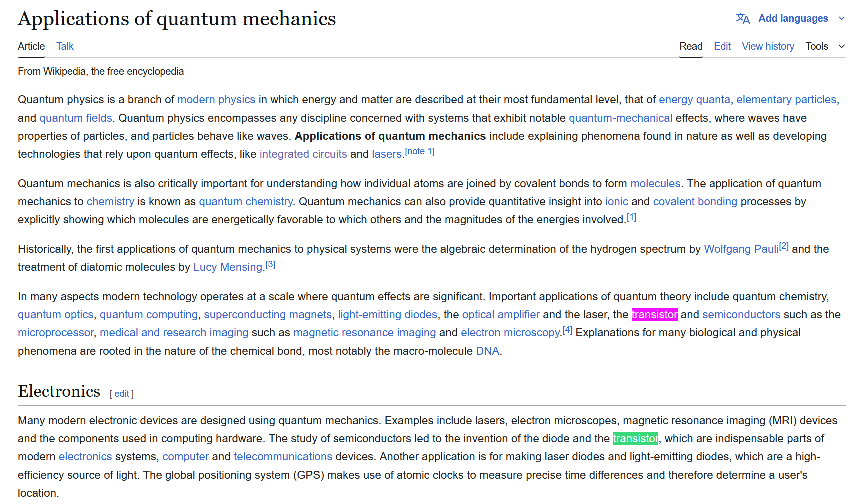Select the Read tab

(691, 46)
